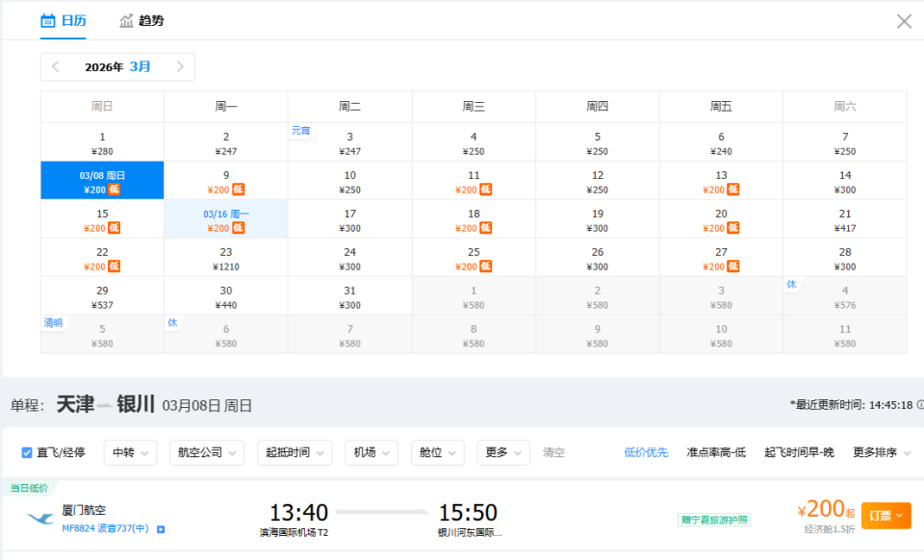
Task: Click the trend-chart icon beside 趋势
Action: [126, 18]
